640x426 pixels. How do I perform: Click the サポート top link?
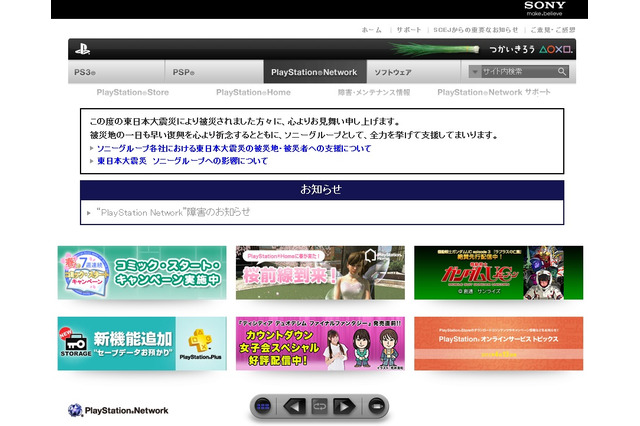(408, 30)
